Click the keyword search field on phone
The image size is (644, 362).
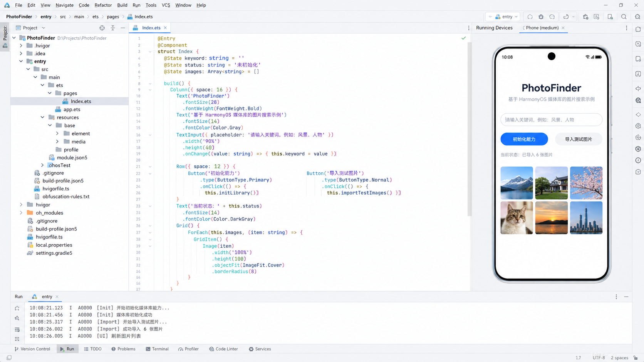pyautogui.click(x=552, y=120)
